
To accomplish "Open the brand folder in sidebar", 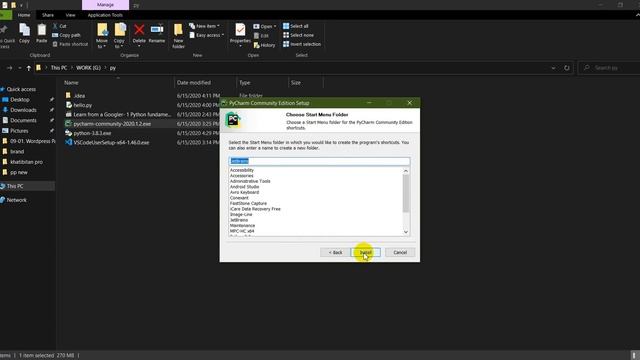I will point(17,151).
